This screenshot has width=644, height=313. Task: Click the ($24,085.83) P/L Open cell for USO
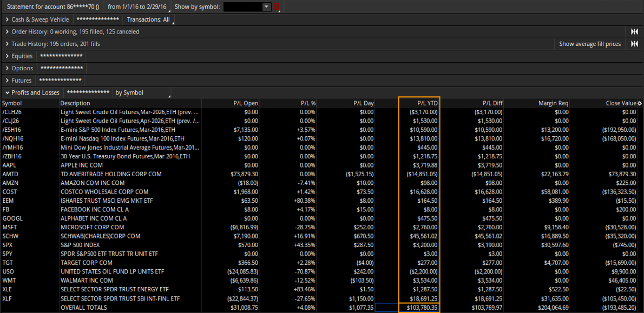231,271
